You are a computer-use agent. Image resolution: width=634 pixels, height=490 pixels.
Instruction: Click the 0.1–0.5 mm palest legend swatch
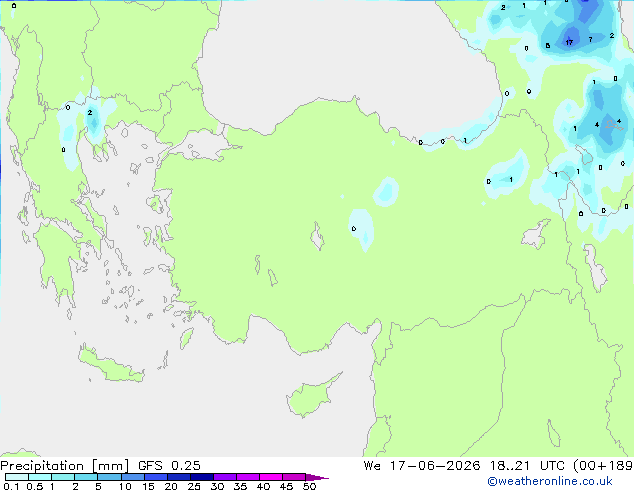17,477
